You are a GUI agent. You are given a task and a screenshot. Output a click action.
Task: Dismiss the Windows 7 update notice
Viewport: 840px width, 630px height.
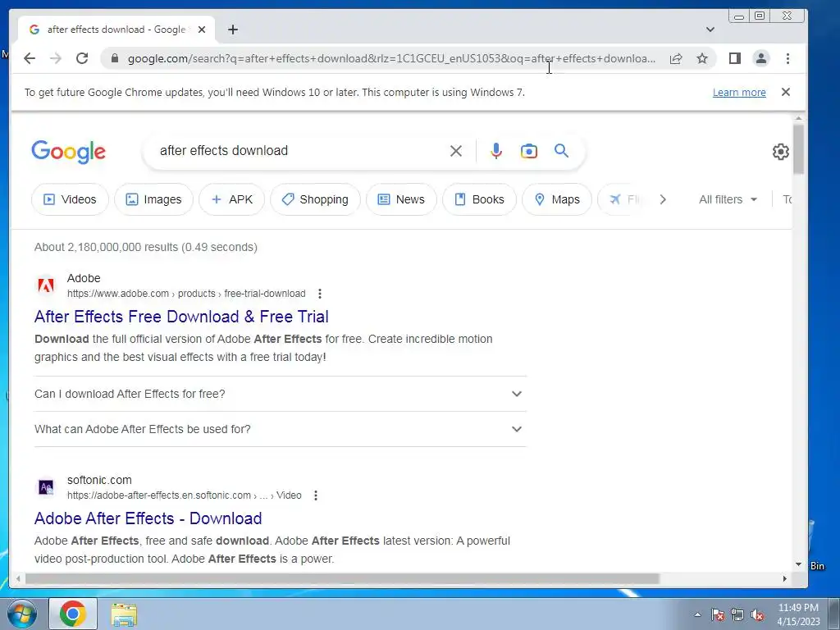(x=785, y=92)
